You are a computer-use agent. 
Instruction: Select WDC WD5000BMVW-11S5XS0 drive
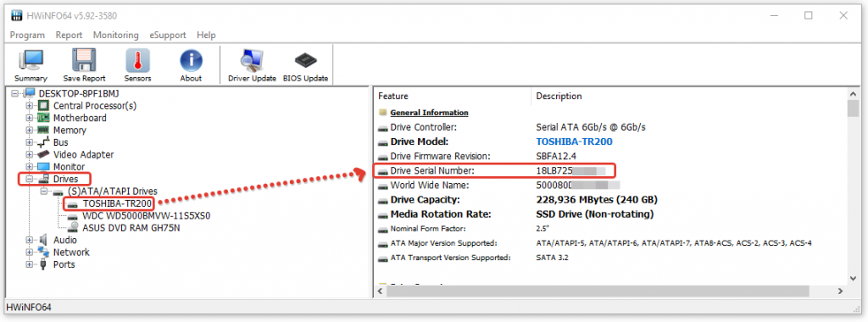click(x=146, y=215)
